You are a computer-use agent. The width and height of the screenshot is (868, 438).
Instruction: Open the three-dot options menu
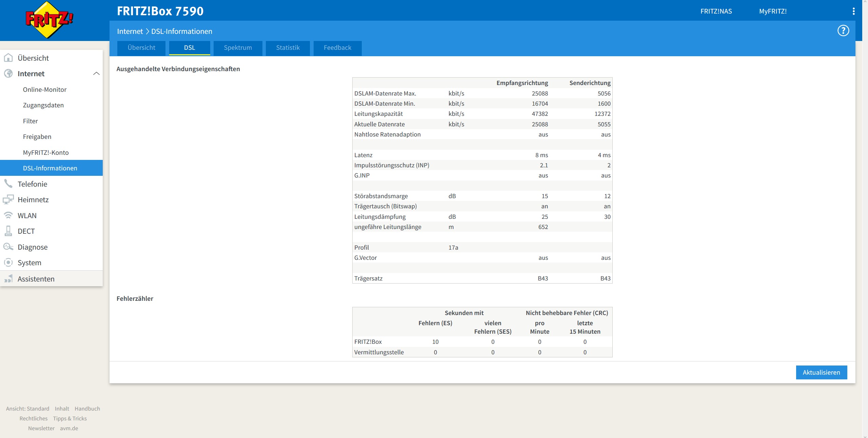(x=853, y=11)
